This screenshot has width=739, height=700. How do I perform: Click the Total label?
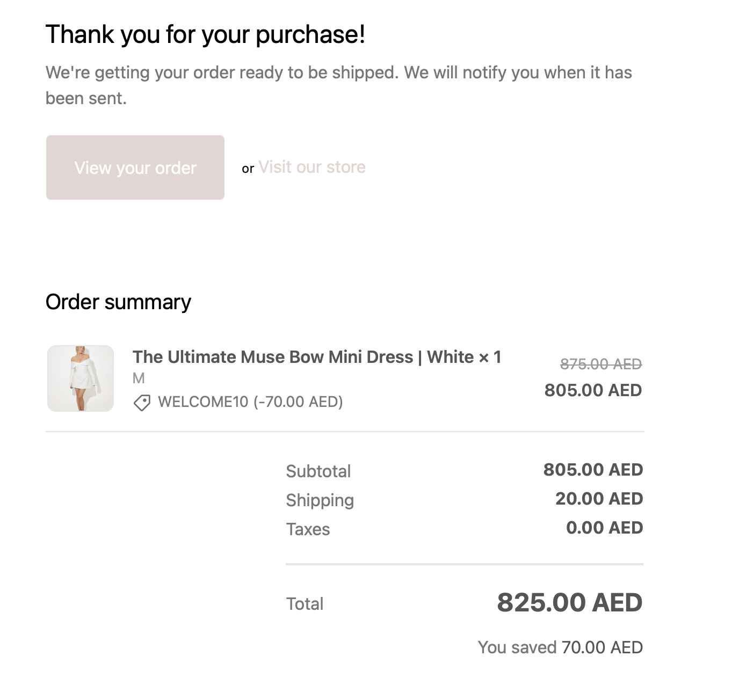305,604
